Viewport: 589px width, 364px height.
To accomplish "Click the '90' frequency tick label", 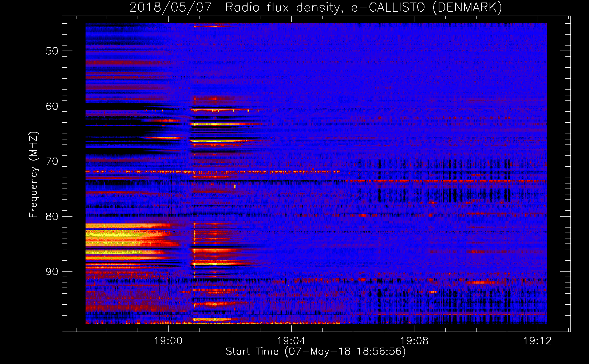I will (x=52, y=272).
